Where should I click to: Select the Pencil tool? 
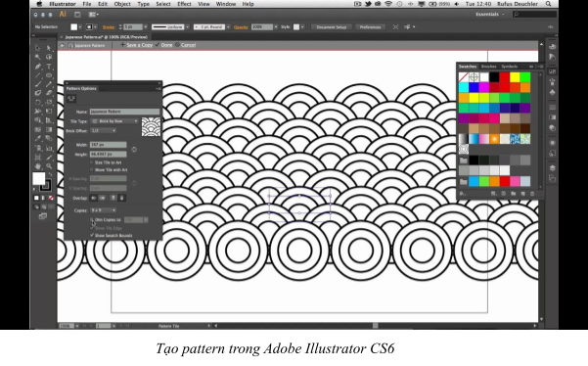tap(49, 84)
